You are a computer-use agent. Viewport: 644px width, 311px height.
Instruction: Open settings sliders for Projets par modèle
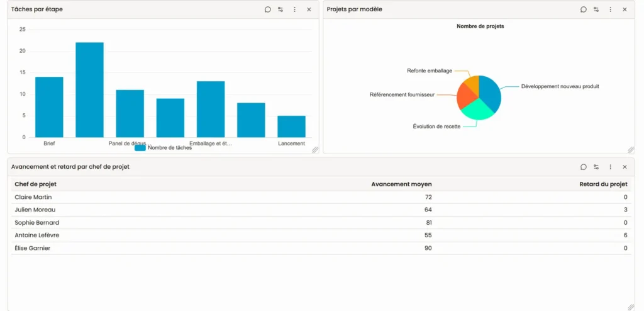[596, 9]
